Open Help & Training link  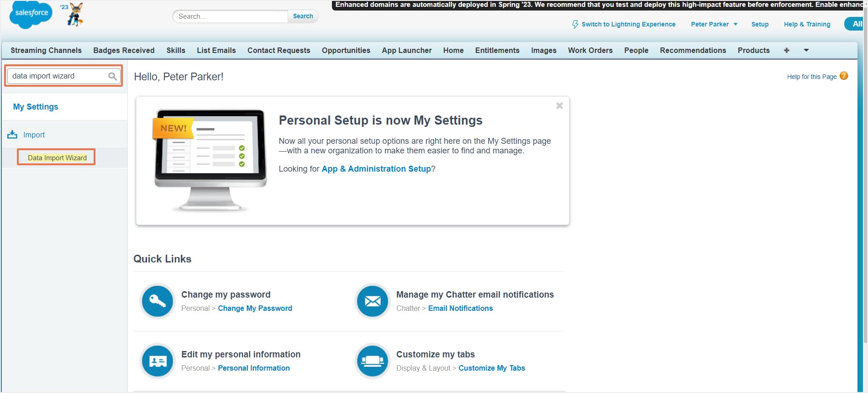click(x=807, y=24)
